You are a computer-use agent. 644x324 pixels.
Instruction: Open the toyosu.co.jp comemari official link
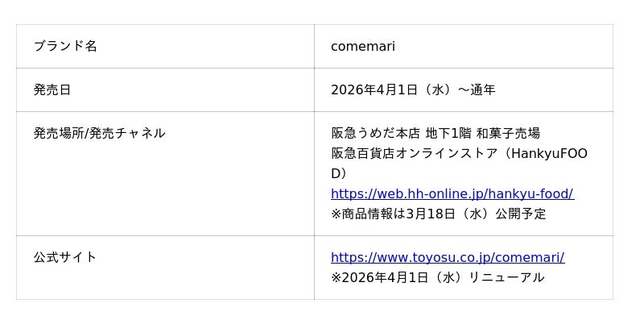tap(447, 257)
